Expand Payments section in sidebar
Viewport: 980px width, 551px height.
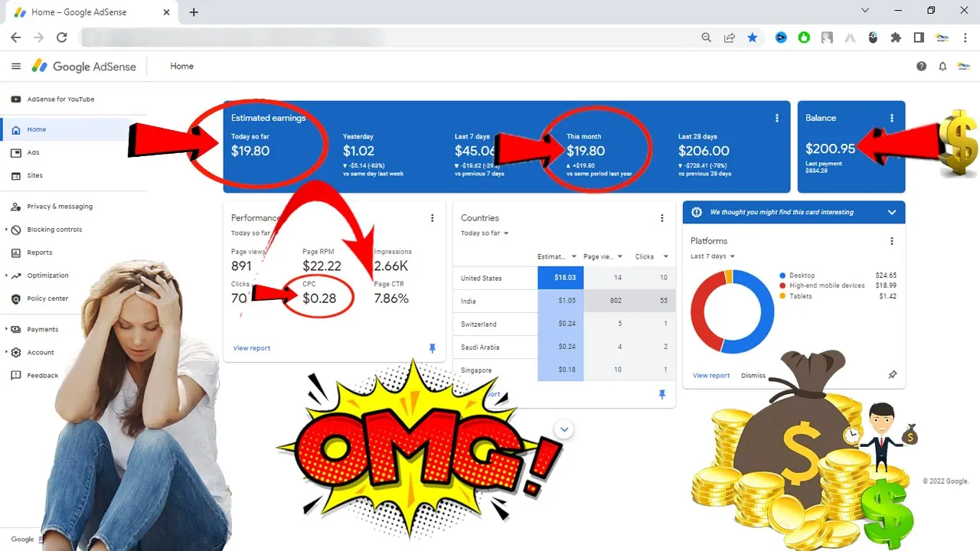(x=7, y=329)
